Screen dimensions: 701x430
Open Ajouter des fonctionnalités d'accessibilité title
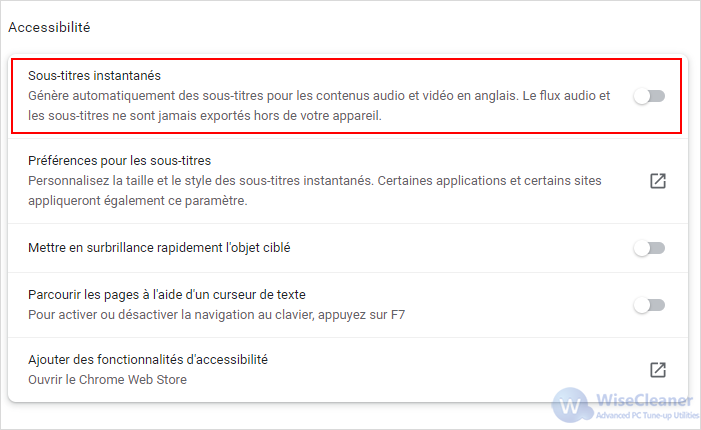148,359
